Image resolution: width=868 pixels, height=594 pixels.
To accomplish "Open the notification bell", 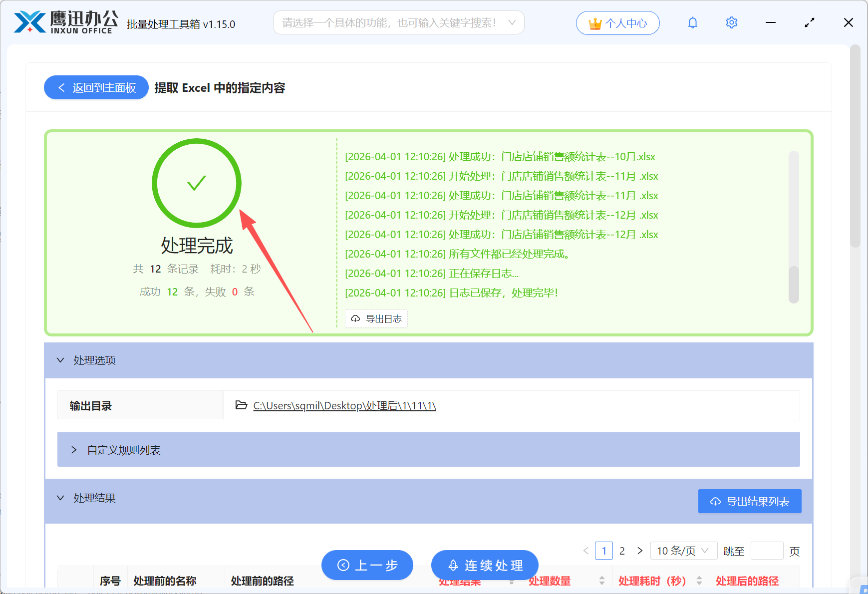I will point(692,22).
